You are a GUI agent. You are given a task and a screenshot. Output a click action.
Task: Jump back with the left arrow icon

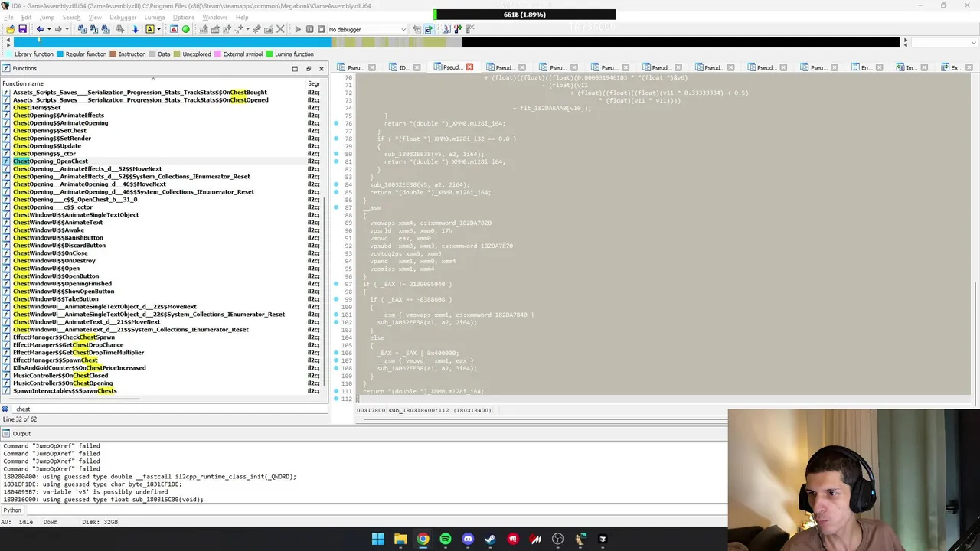(40, 29)
